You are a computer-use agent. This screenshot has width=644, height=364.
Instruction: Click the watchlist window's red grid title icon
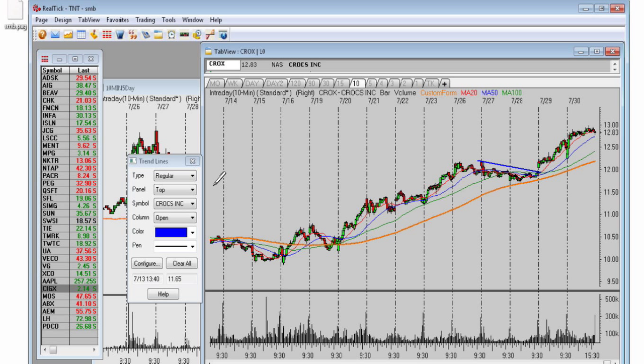(45, 59)
